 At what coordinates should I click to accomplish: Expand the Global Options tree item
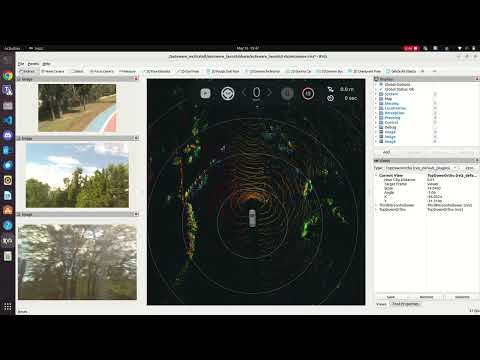pos(376,85)
